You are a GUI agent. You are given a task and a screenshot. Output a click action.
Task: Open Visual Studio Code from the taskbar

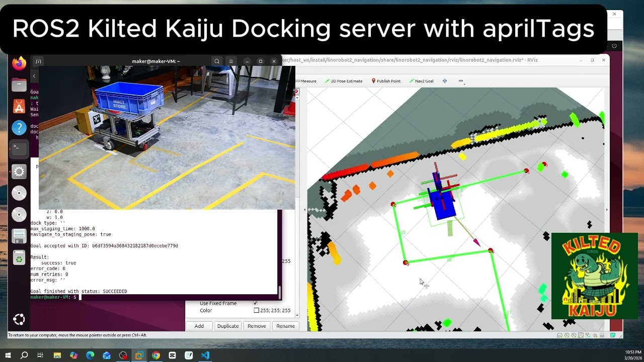pyautogui.click(x=205, y=355)
